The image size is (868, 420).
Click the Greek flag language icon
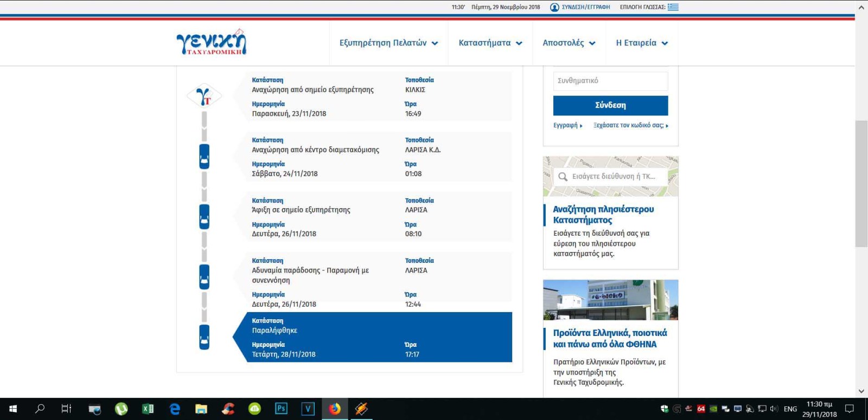pyautogui.click(x=673, y=7)
